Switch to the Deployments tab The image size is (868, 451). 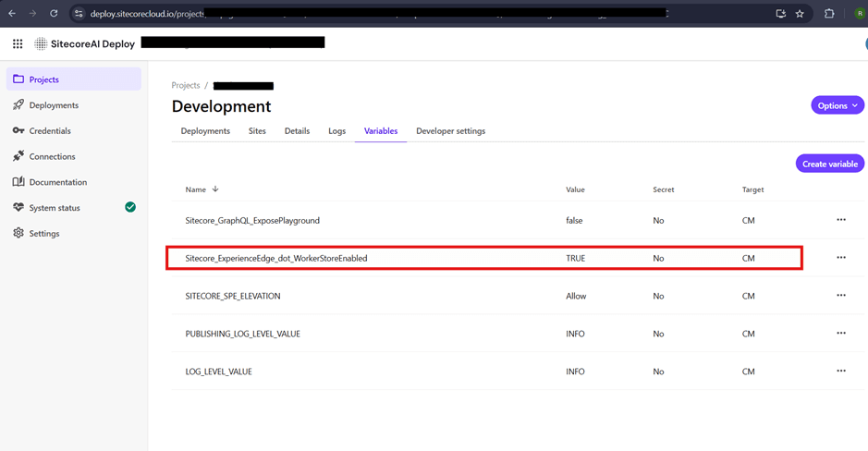(x=205, y=131)
